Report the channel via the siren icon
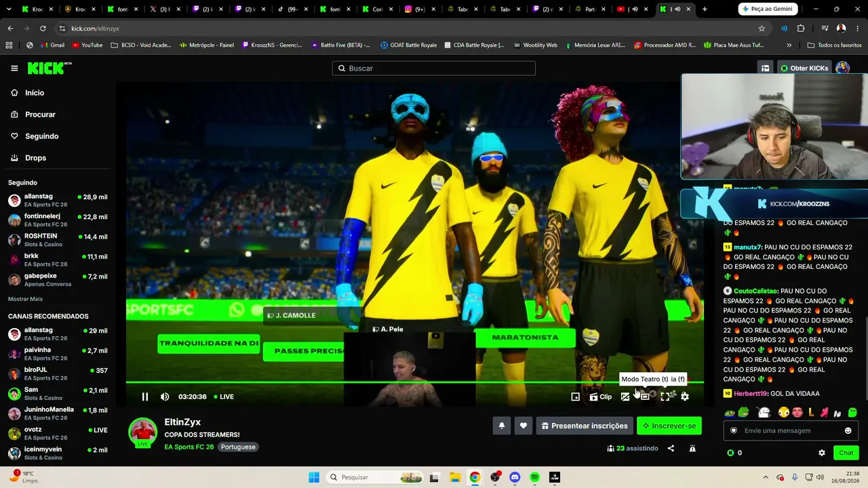 click(692, 448)
